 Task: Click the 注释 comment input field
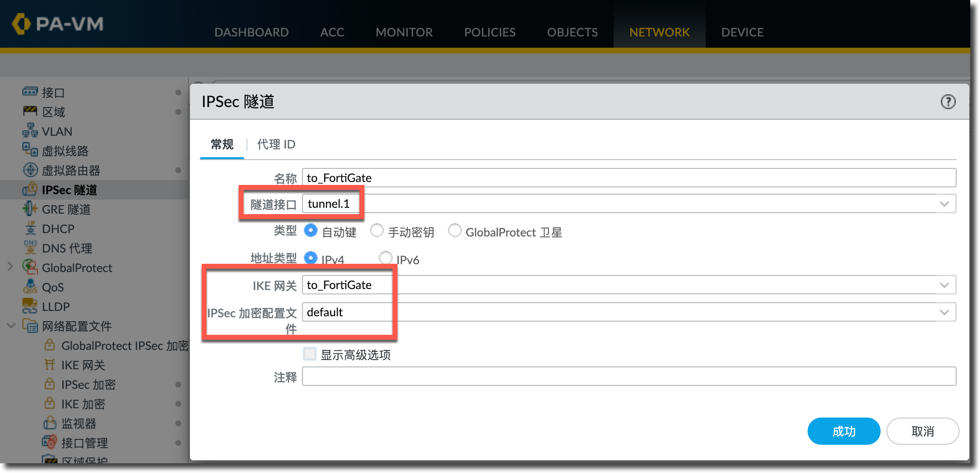628,377
